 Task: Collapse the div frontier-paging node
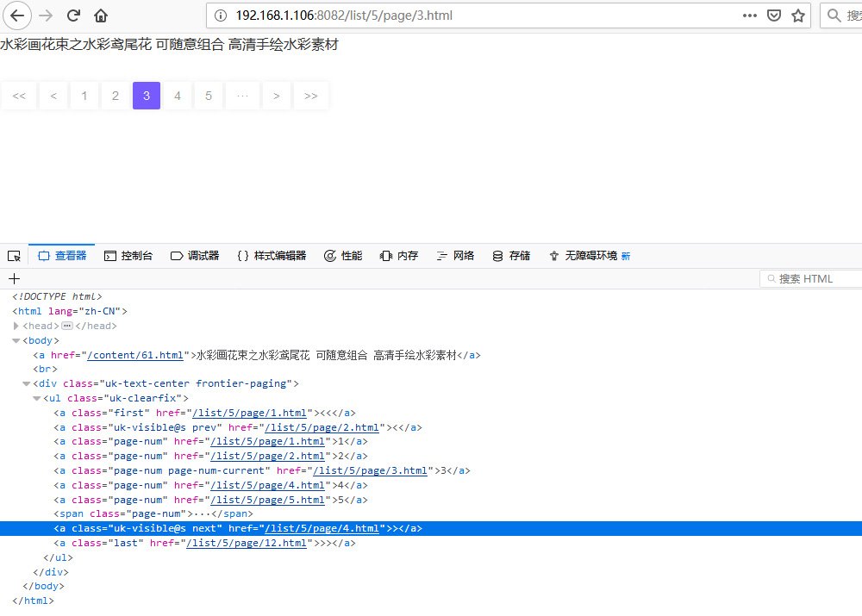(x=27, y=383)
